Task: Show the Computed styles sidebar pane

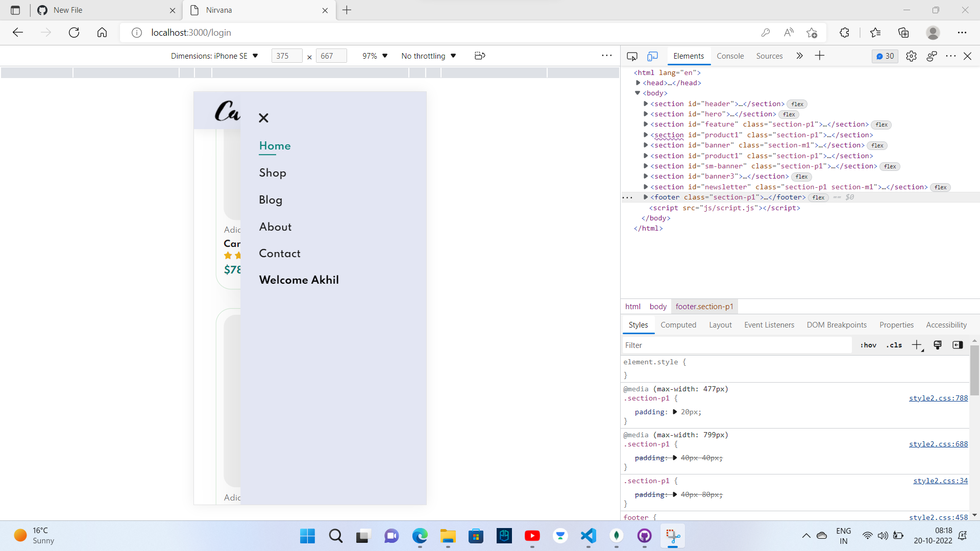Action: [679, 325]
